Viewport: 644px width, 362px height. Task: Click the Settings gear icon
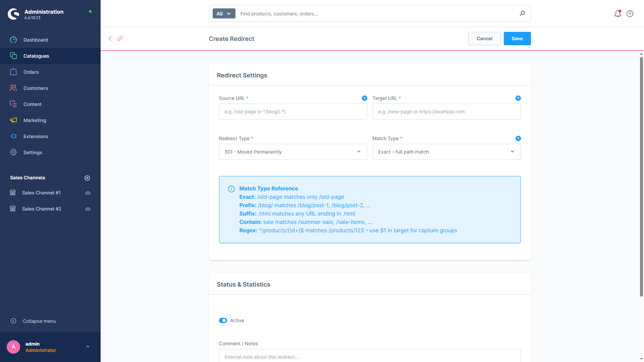[13, 153]
